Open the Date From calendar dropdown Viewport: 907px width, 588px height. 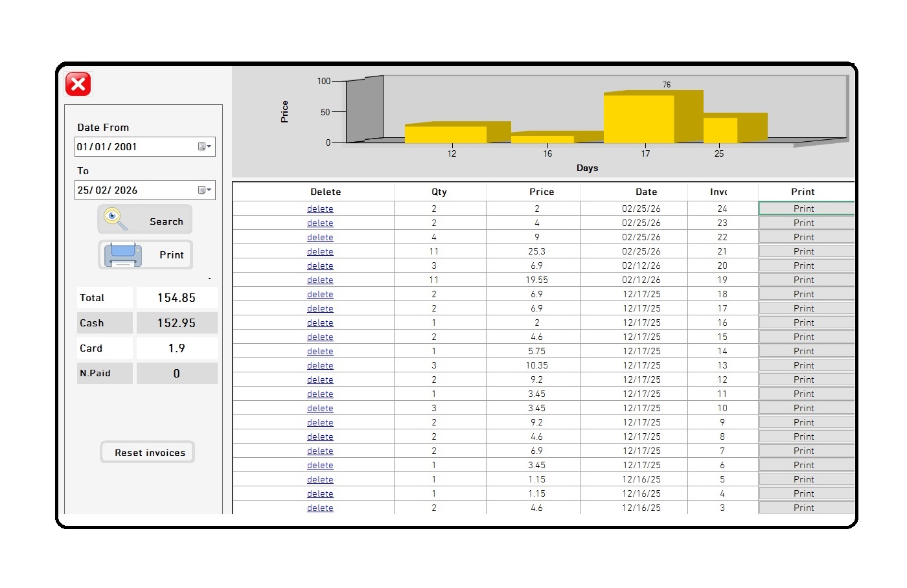click(x=205, y=147)
